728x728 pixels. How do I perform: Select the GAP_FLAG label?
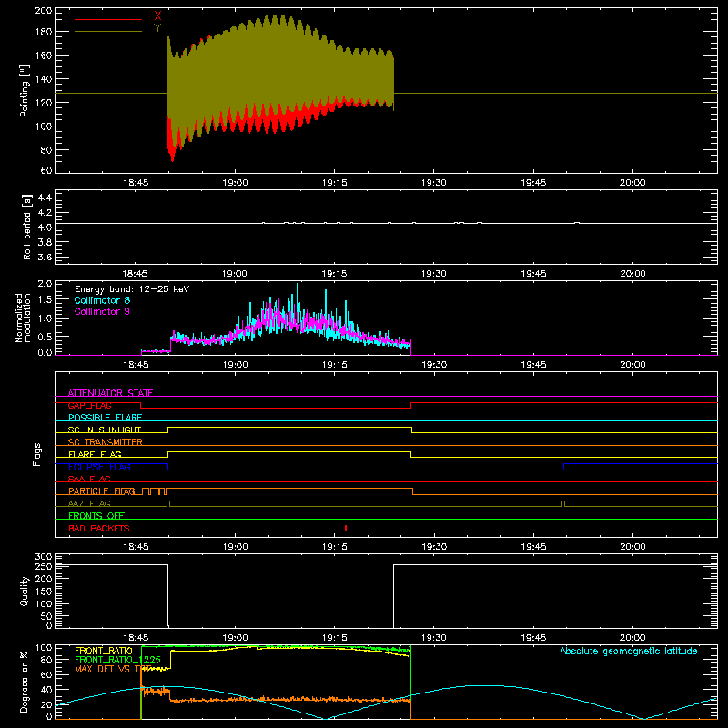tap(89, 405)
